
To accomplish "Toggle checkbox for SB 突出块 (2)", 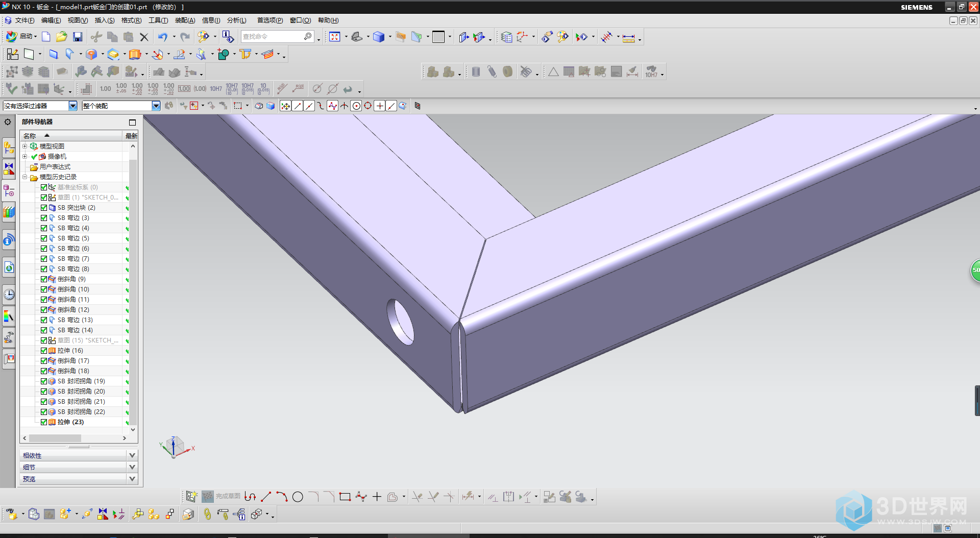I will click(x=44, y=208).
